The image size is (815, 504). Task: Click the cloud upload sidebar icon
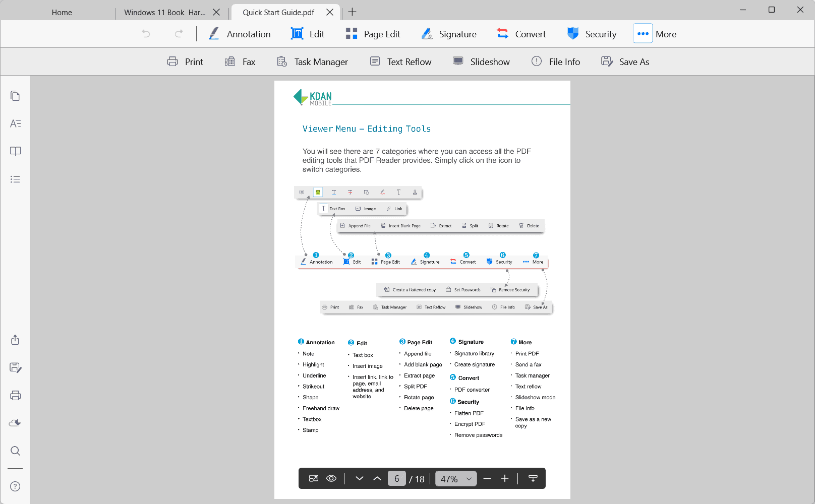(15, 423)
